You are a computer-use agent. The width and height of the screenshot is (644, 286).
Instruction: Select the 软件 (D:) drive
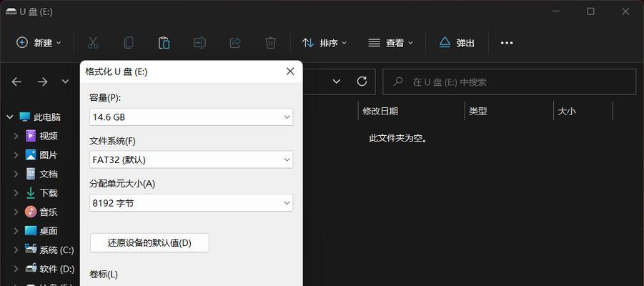[x=50, y=269]
